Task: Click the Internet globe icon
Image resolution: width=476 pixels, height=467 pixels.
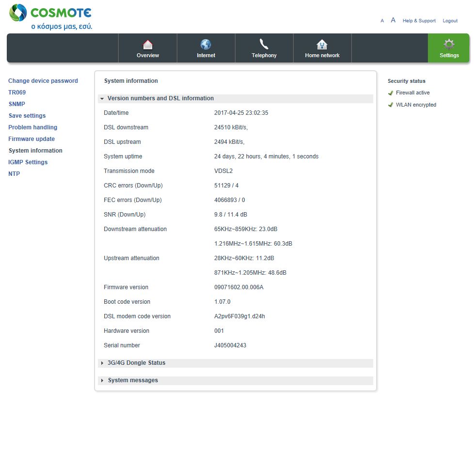Action: click(x=206, y=45)
